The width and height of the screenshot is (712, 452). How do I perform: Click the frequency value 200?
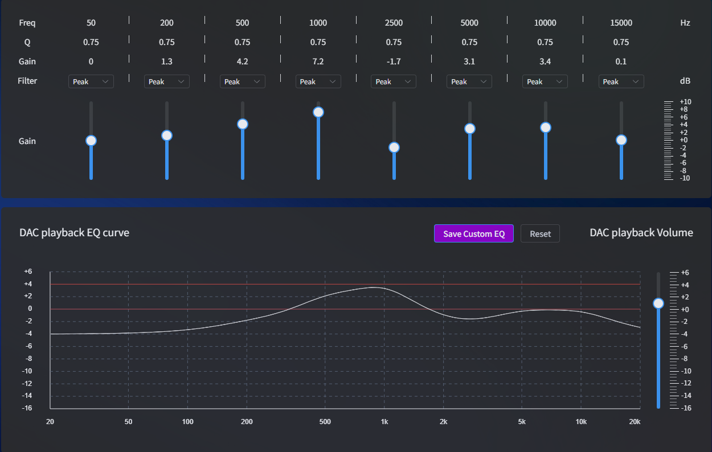[x=167, y=23]
